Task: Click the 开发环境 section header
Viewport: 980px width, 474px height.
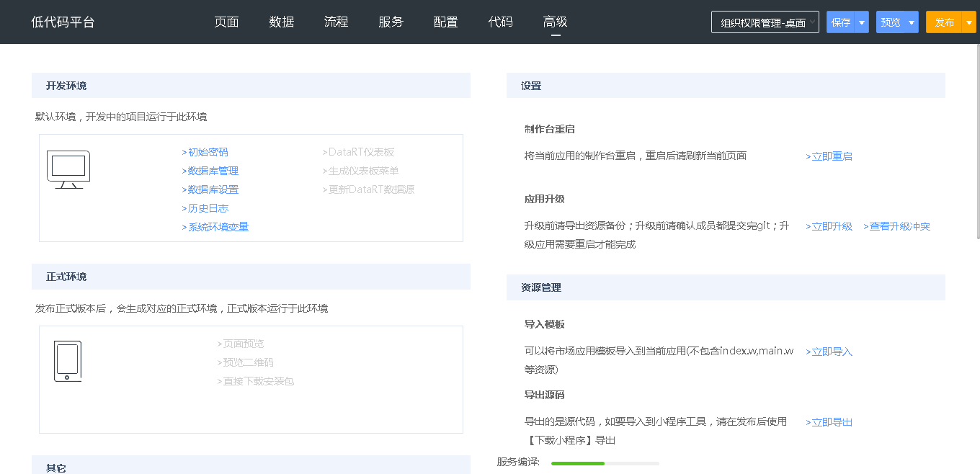Action: [251, 86]
